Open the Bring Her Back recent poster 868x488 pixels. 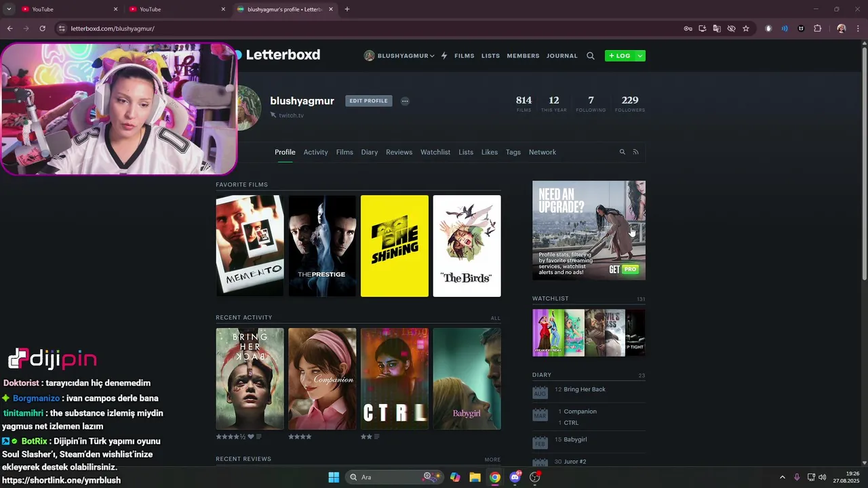coord(250,379)
